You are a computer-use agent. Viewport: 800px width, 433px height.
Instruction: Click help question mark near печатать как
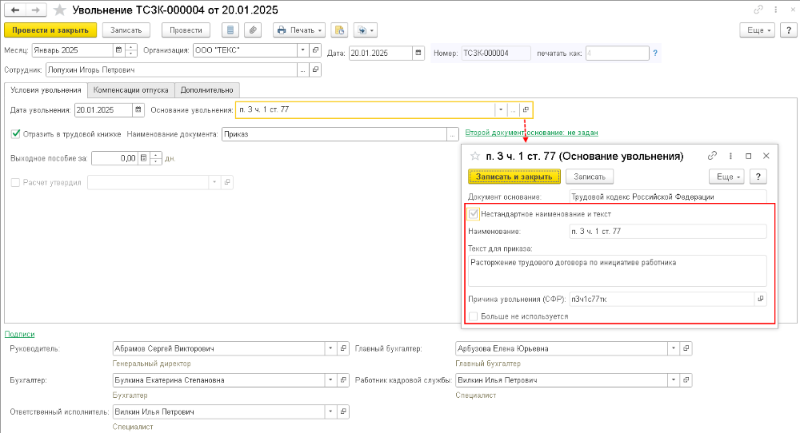[x=655, y=53]
